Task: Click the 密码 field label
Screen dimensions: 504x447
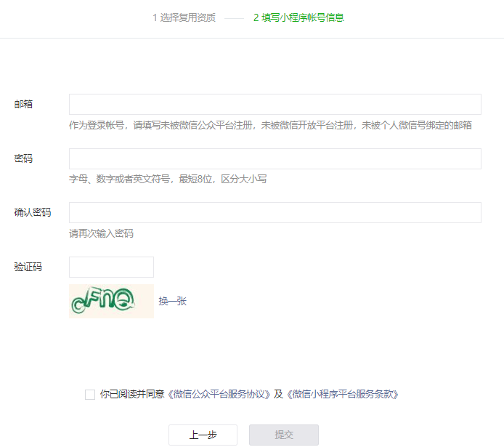Action: (x=23, y=158)
